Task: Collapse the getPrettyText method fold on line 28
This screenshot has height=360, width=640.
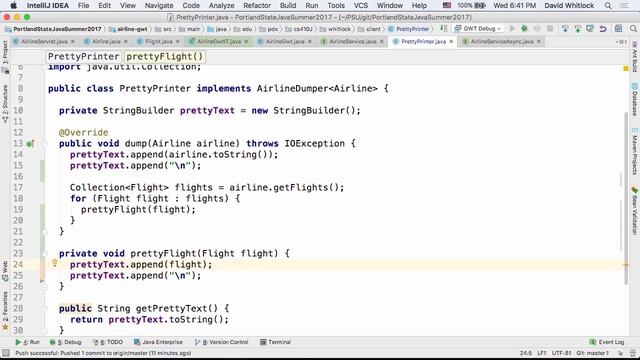Action: click(x=44, y=309)
